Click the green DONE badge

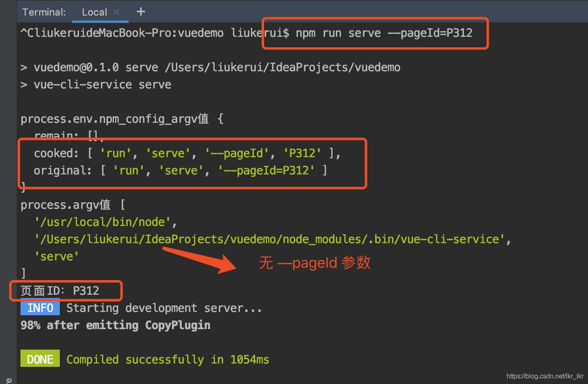(x=40, y=359)
